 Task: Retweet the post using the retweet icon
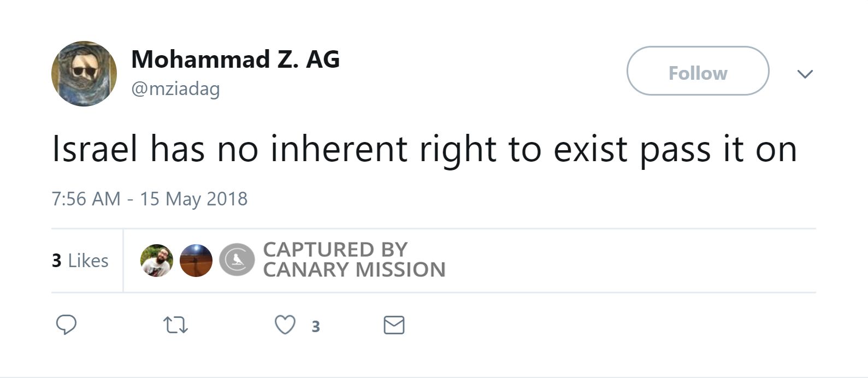pyautogui.click(x=176, y=326)
